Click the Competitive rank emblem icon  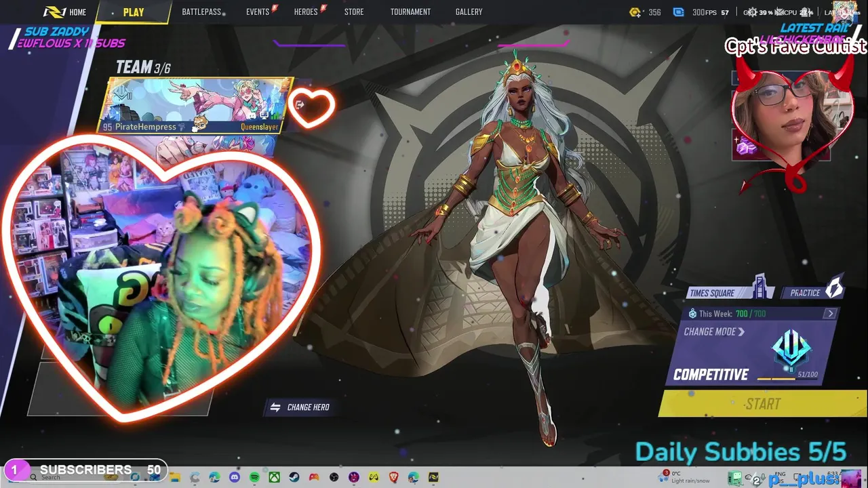pos(791,350)
